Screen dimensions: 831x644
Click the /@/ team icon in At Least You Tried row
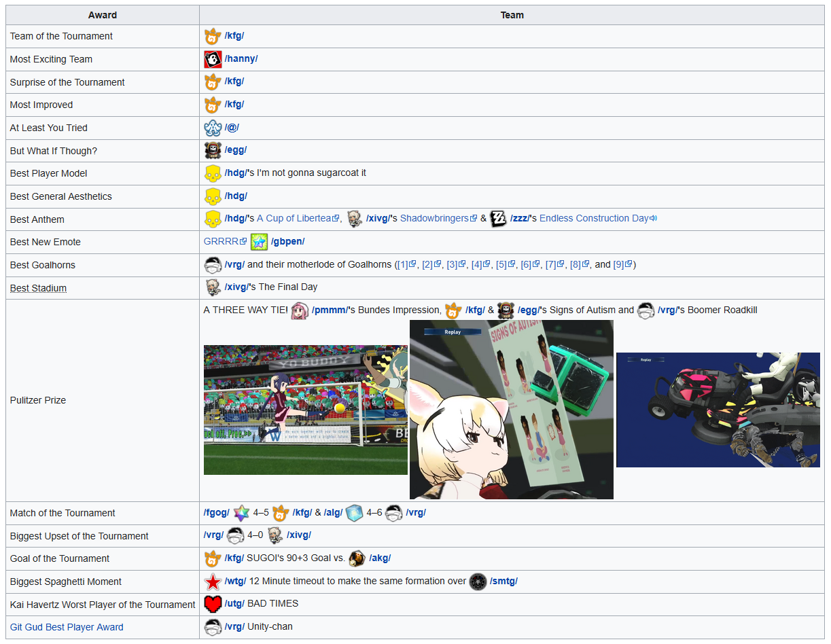click(213, 128)
